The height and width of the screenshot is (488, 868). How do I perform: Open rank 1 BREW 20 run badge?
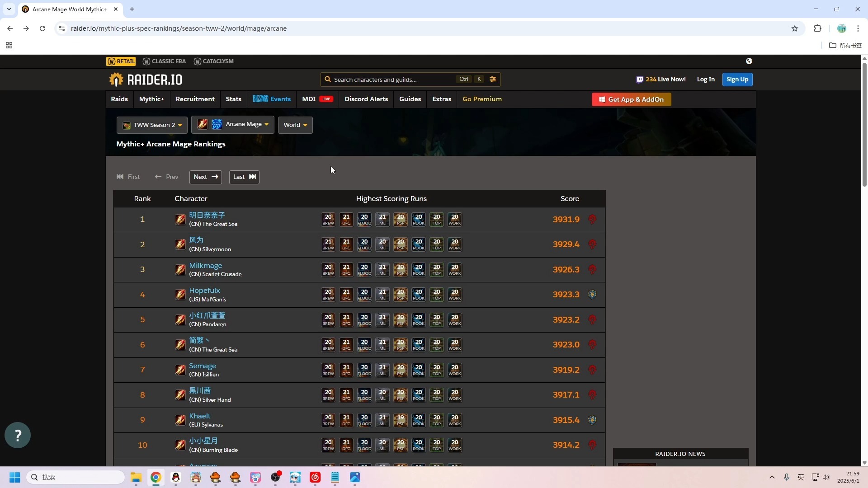(328, 220)
